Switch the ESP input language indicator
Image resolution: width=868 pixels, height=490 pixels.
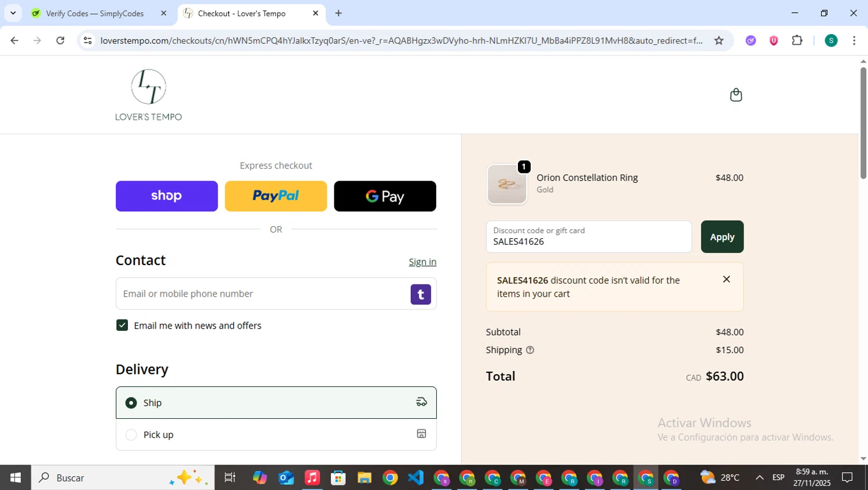[778, 478]
